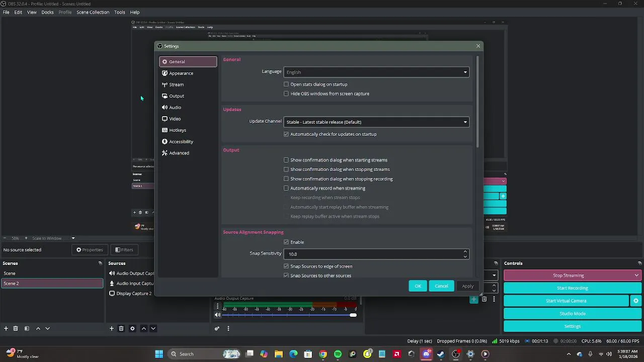Image resolution: width=644 pixels, height=362 pixels.
Task: Move scene up arrow in Scenes toolbar
Action: point(38,328)
